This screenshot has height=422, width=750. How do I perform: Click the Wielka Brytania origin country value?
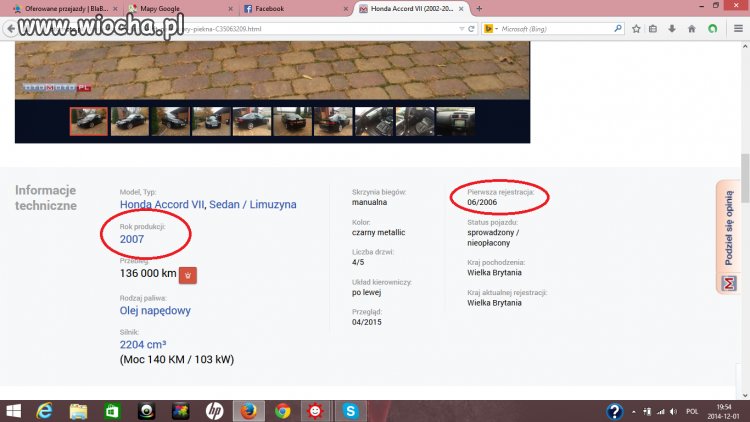click(495, 273)
